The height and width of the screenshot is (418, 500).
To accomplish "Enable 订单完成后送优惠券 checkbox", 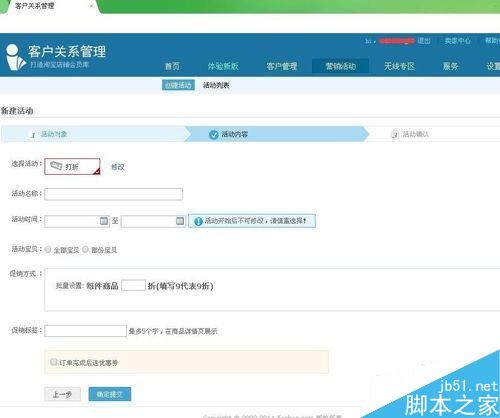I will [x=54, y=362].
